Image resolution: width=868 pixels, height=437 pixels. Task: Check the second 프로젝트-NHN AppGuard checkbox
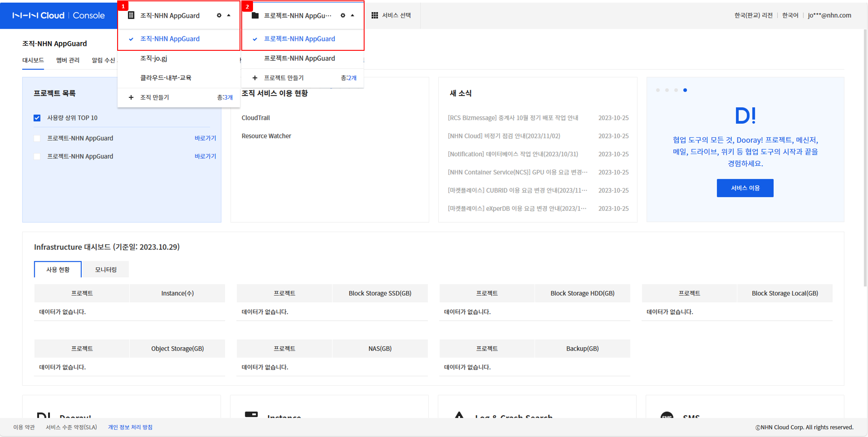click(x=37, y=157)
